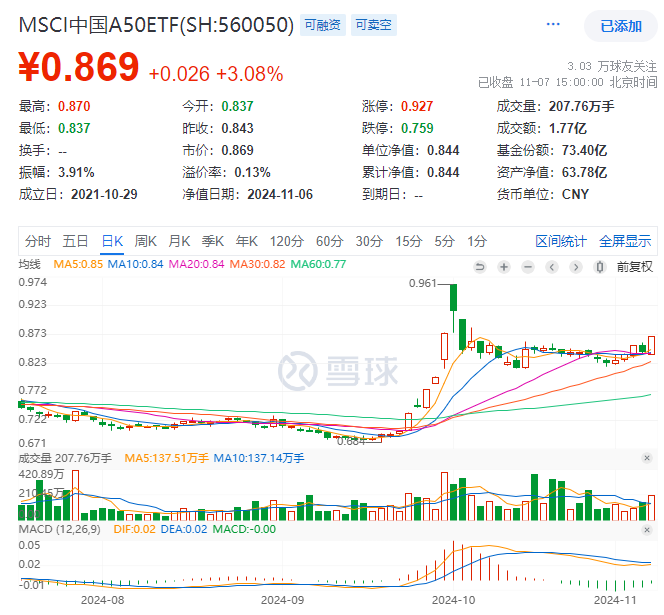Click the MA20:0.84 moving average label

click(196, 264)
